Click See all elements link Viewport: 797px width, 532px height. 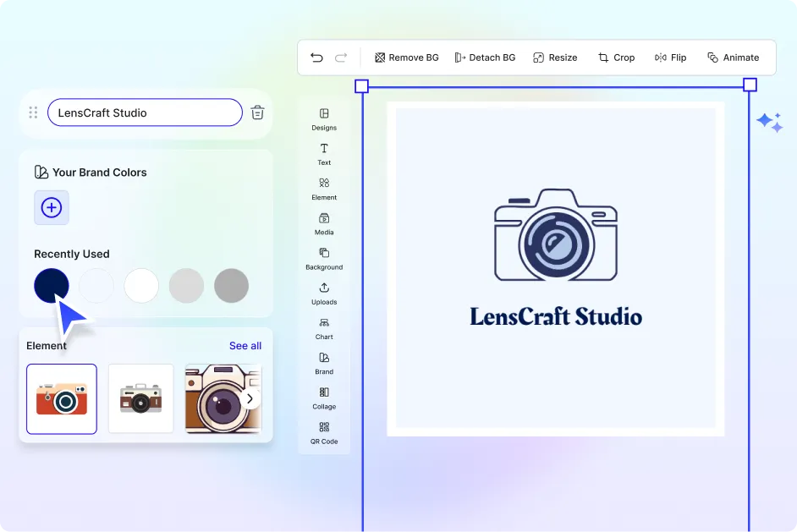point(245,346)
